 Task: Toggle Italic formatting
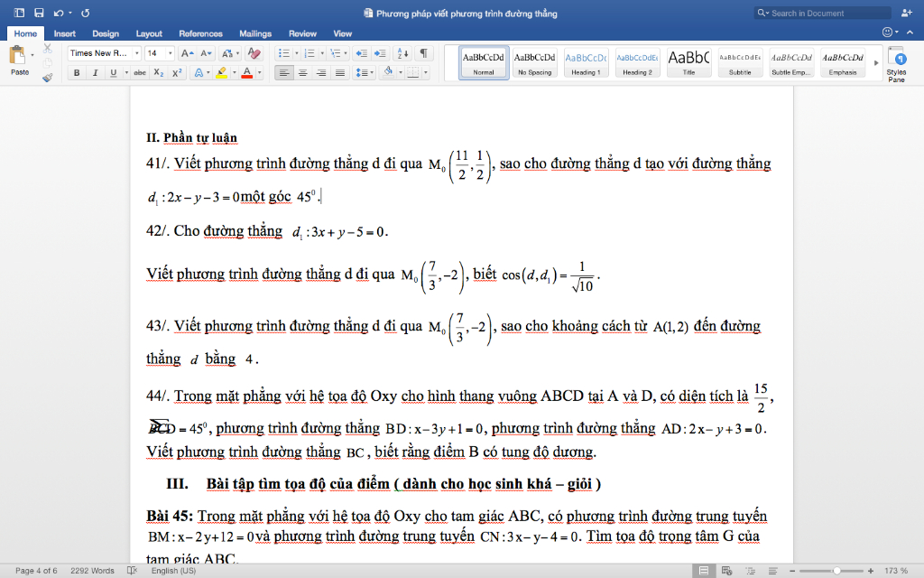point(95,72)
